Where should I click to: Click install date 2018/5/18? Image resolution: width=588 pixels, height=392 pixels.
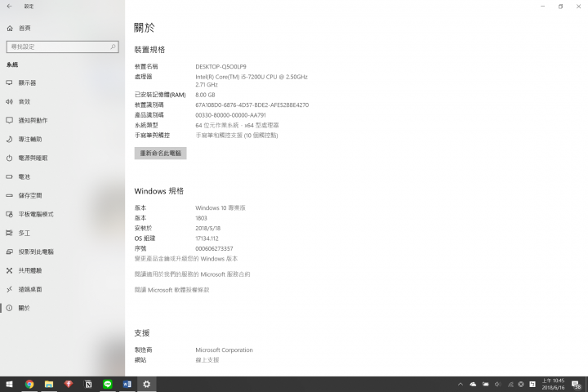tap(207, 229)
